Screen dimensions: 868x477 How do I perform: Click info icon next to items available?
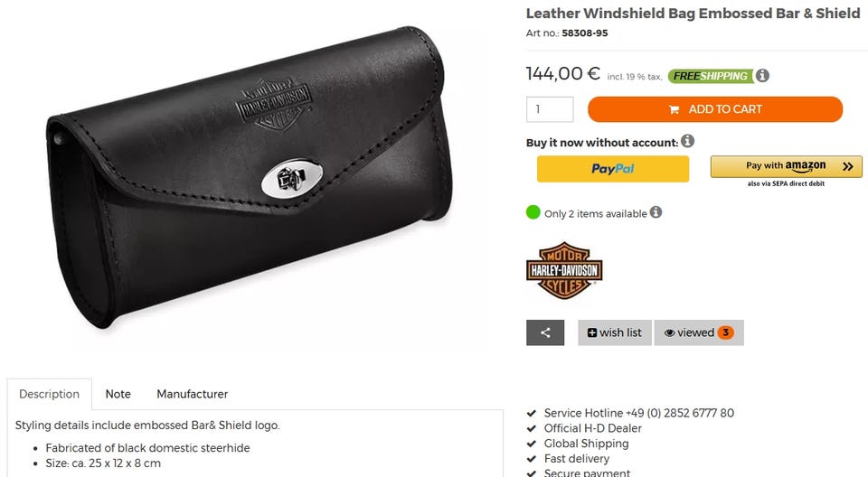656,212
